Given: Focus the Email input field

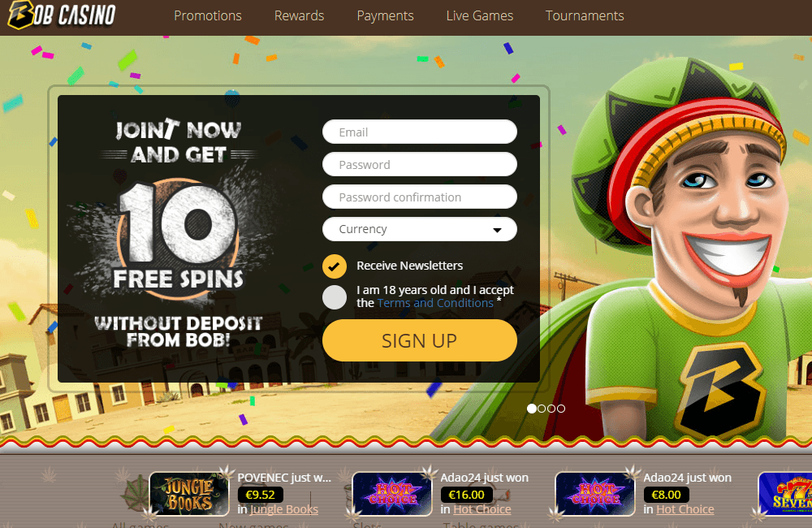Looking at the screenshot, I should (x=420, y=132).
